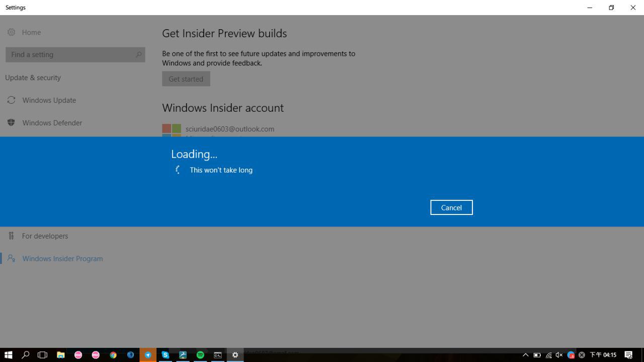This screenshot has width=644, height=362.
Task: Switch to Command Prompt in taskbar
Action: tap(218, 355)
